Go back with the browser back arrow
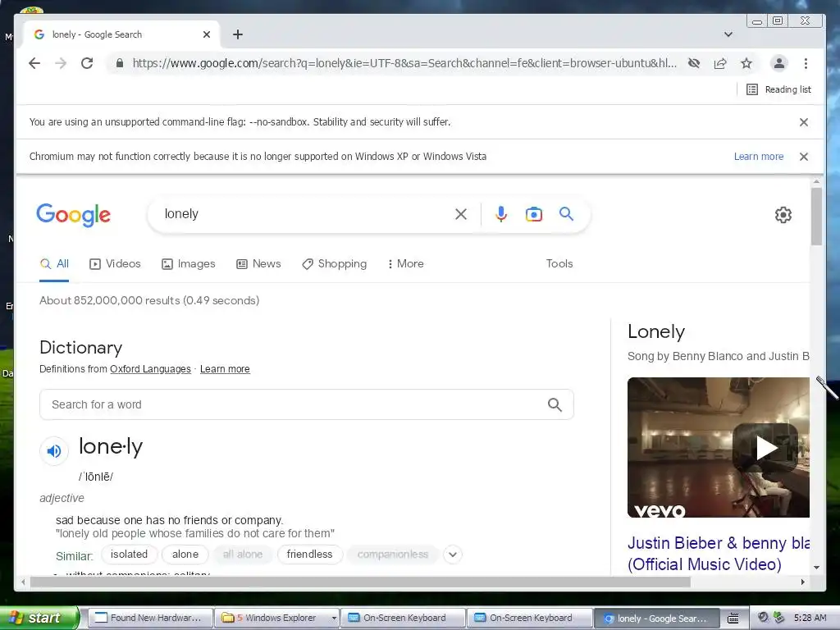The width and height of the screenshot is (840, 630). 34,63
